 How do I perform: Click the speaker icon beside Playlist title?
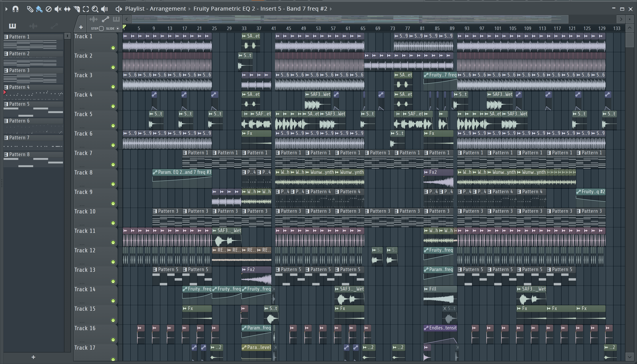119,9
